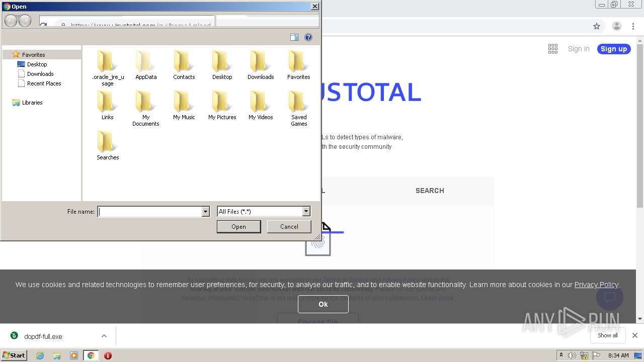Open Chrome three-dot menu
Viewport: 644px width, 362px height.
pyautogui.click(x=633, y=26)
